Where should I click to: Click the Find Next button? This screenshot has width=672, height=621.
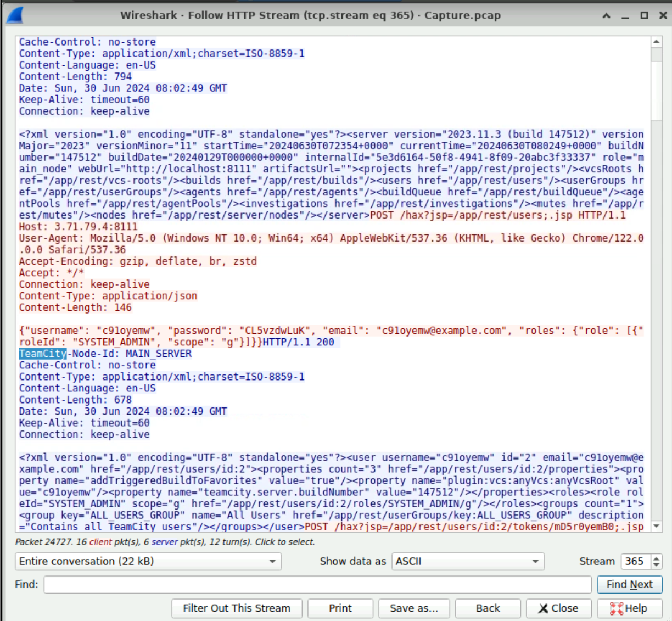(x=630, y=585)
